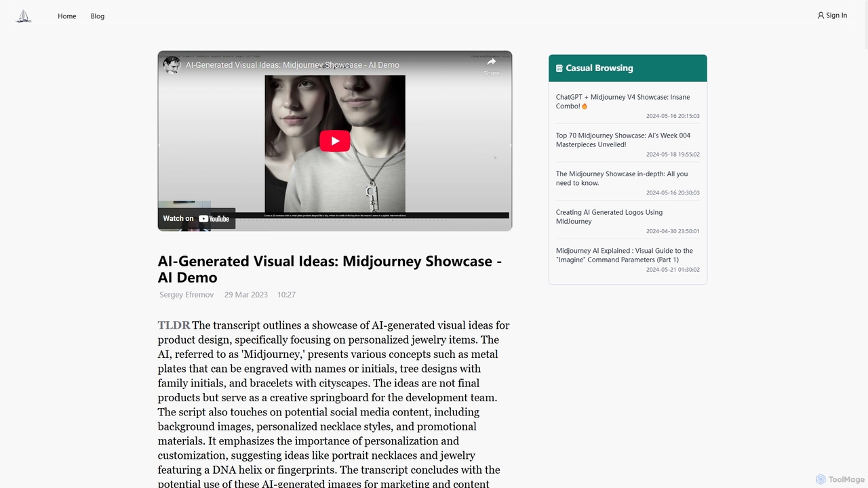This screenshot has width=868, height=488.
Task: Click timestamp 2024-05-16 20:30:03
Action: coord(673,193)
